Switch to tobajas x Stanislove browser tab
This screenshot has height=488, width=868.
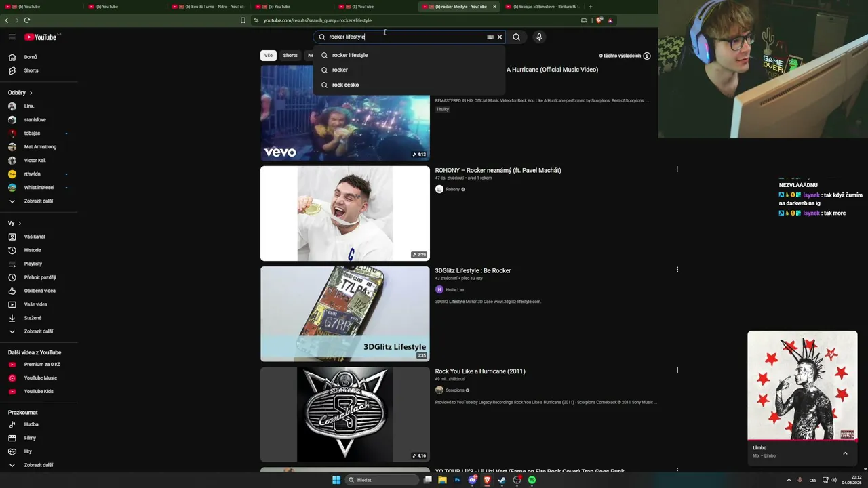click(x=541, y=7)
